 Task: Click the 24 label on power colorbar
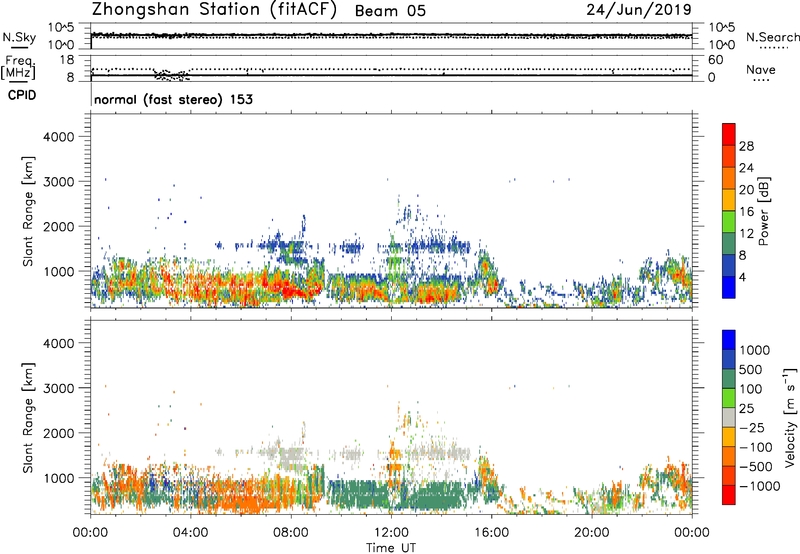(x=746, y=168)
